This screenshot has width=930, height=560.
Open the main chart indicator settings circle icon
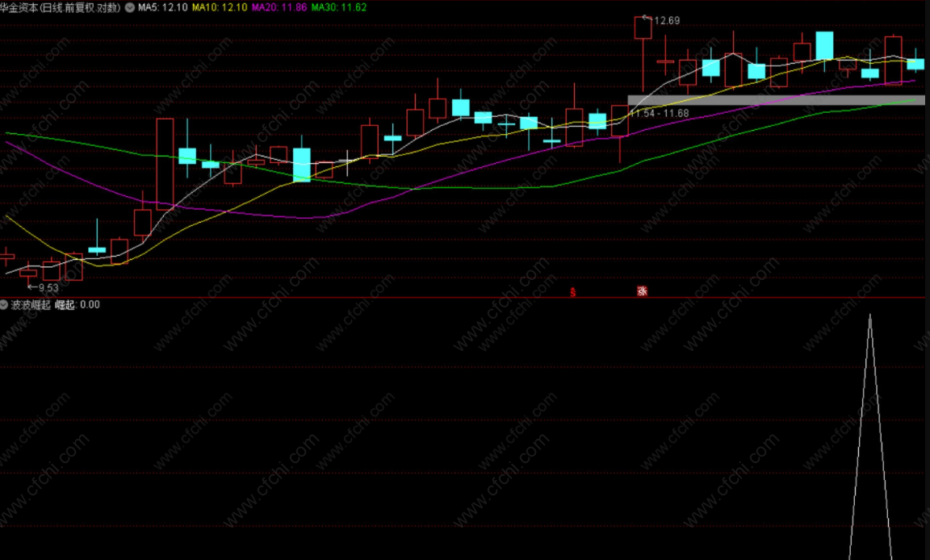[129, 8]
